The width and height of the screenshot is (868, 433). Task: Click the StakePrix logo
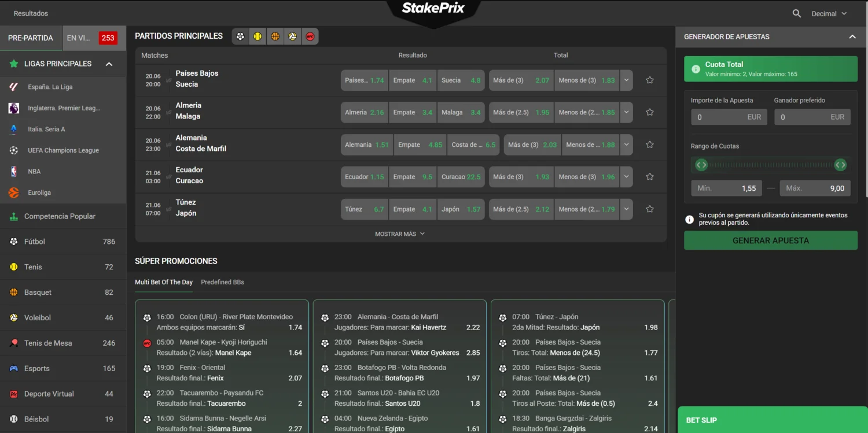tap(433, 8)
